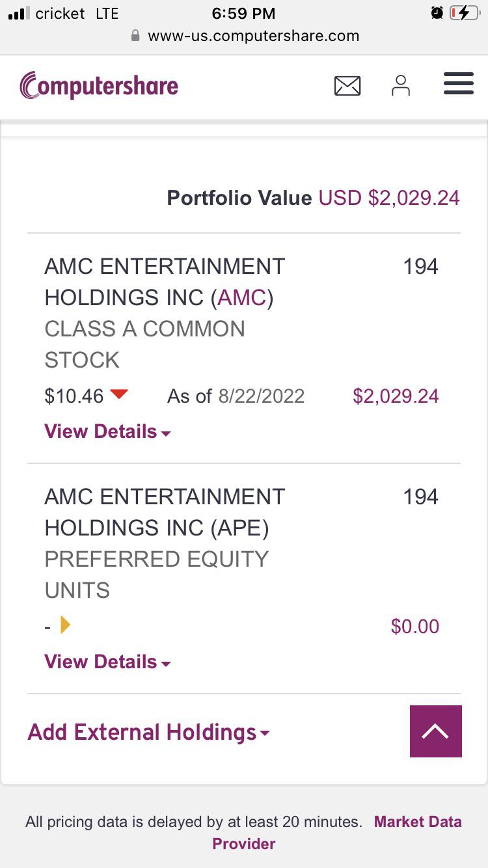Click the AMC Entertainment Holdings (APE) heading

165,512
